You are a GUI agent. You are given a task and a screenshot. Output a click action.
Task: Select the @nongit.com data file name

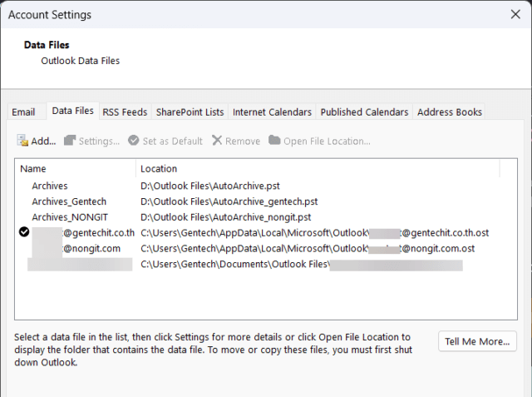(76, 248)
